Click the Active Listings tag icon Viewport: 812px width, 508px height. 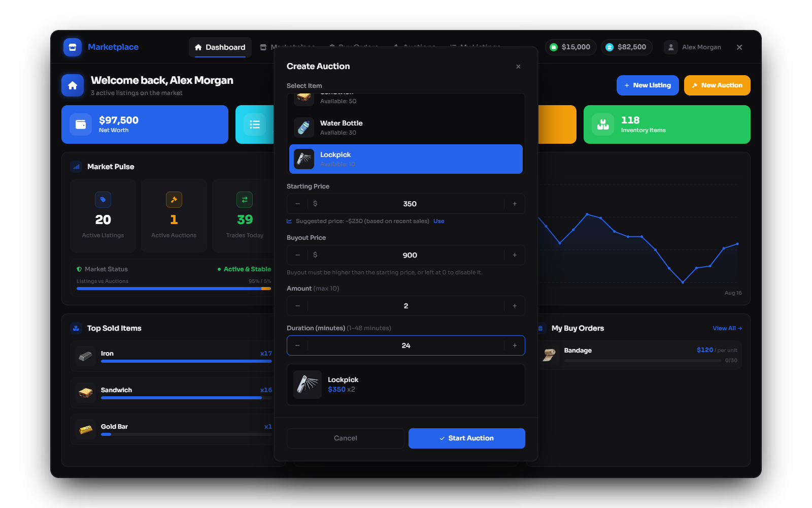103,200
